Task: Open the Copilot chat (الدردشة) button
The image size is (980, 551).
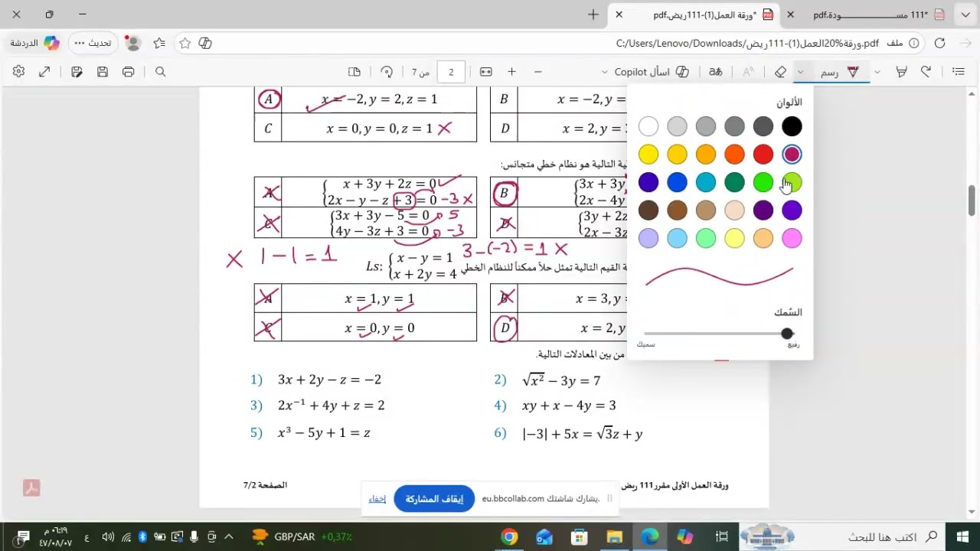Action: [x=34, y=43]
